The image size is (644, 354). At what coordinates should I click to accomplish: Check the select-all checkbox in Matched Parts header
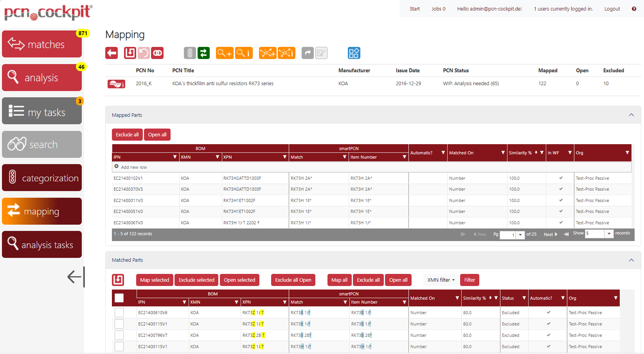pyautogui.click(x=119, y=298)
